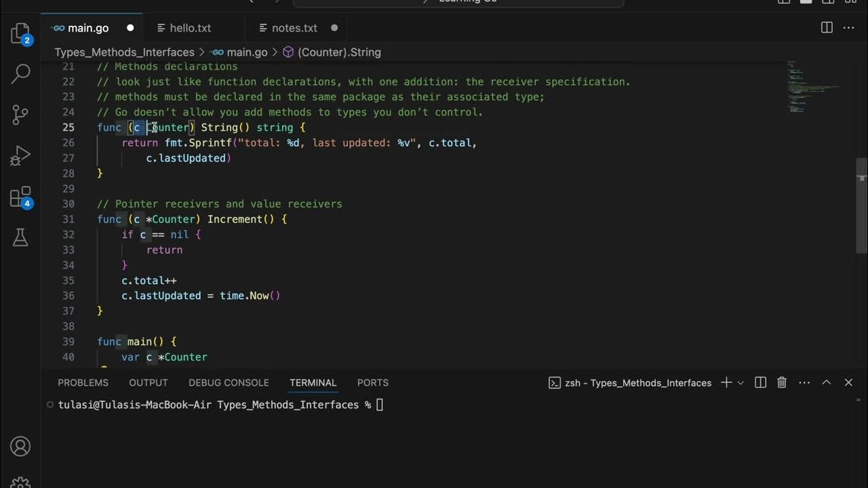The image size is (868, 488).
Task: Open the Testing flask icon
Action: coord(20,237)
